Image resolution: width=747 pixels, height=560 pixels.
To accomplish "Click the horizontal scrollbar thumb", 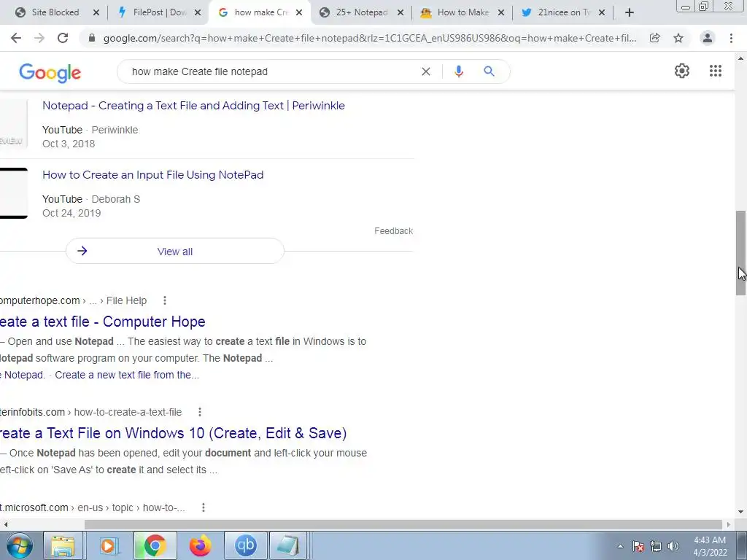I will (x=404, y=524).
